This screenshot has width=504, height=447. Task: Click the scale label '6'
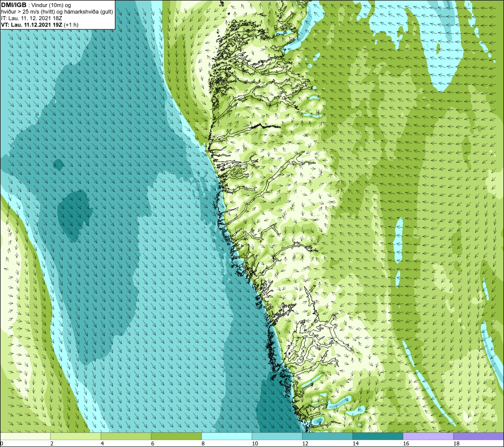(x=153, y=444)
